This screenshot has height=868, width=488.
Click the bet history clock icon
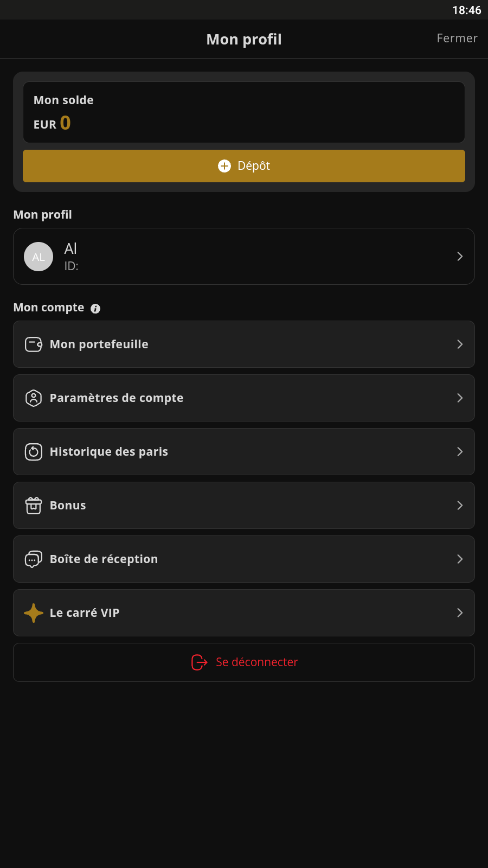34,452
